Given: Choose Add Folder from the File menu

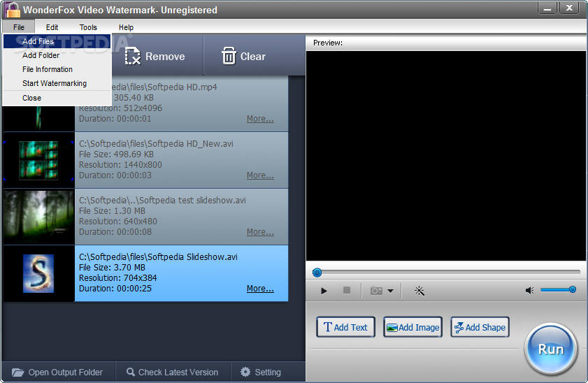Looking at the screenshot, I should pyautogui.click(x=57, y=55).
